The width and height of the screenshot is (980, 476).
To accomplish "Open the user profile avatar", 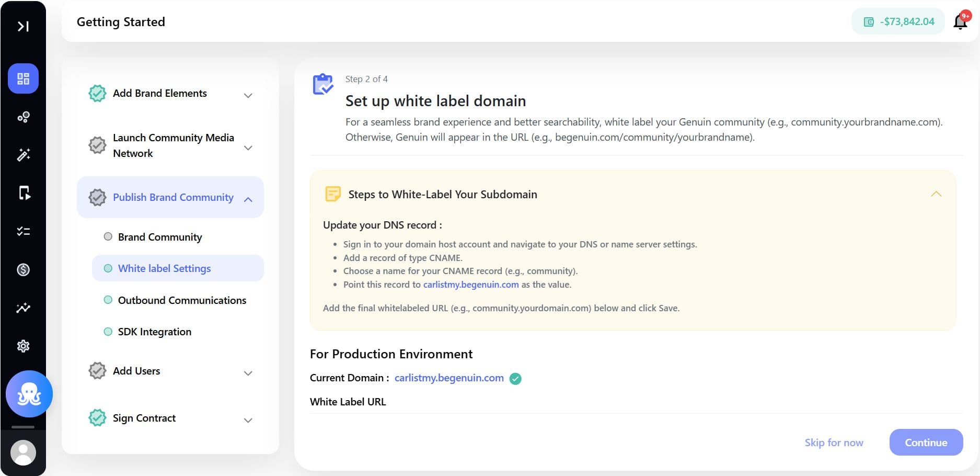I will (23, 453).
